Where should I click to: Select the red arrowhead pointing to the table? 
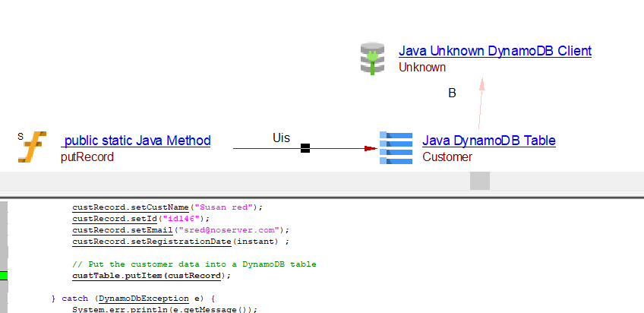pyautogui.click(x=371, y=148)
